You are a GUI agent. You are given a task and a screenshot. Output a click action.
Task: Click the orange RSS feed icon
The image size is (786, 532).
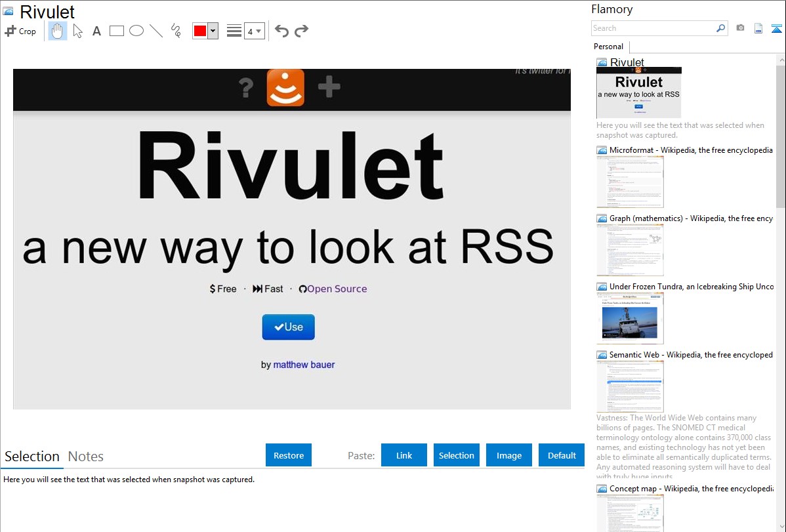tap(285, 88)
